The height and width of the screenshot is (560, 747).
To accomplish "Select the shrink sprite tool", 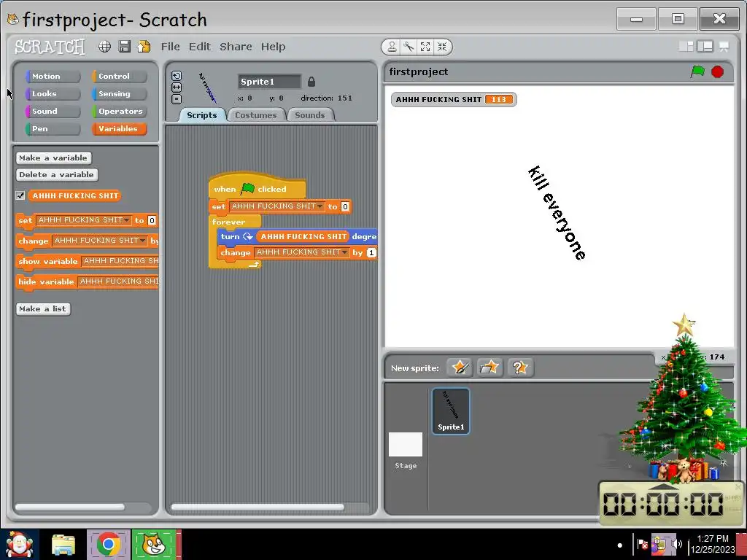I will tap(442, 47).
